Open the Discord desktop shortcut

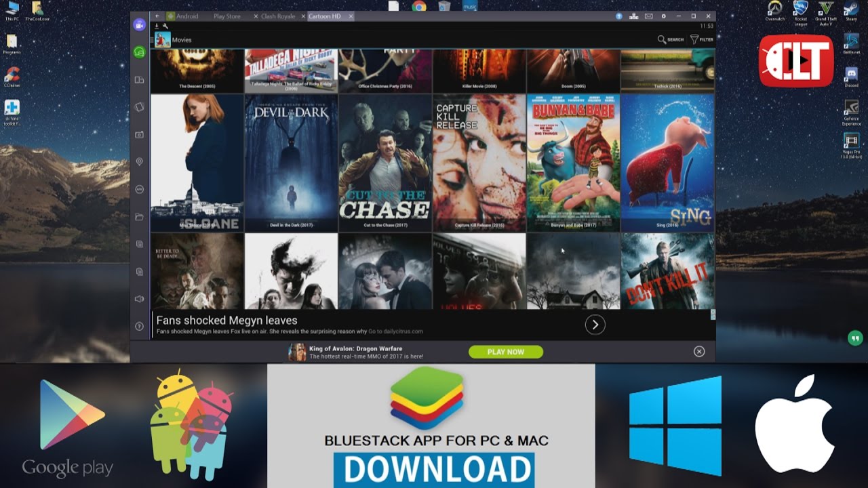click(851, 77)
